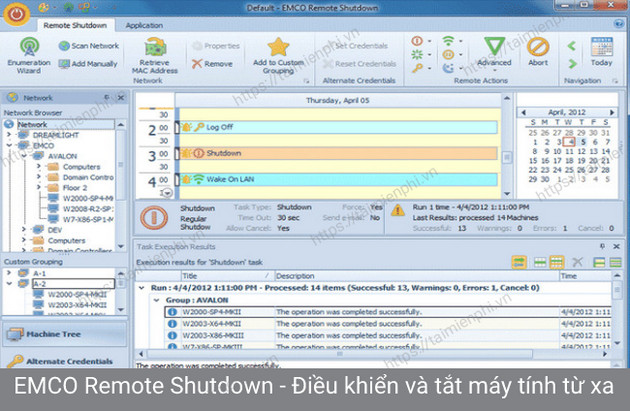This screenshot has width=630, height=411.
Task: Go to previous month in calendar
Action: point(523,112)
